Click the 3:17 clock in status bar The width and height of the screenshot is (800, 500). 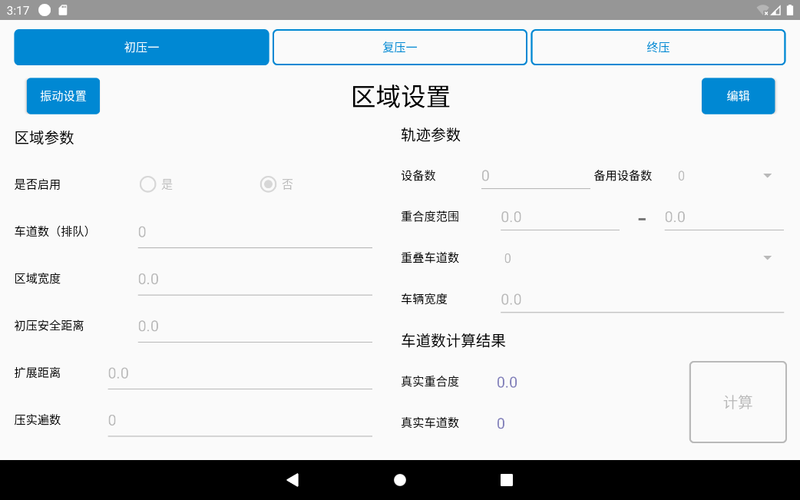(x=18, y=10)
